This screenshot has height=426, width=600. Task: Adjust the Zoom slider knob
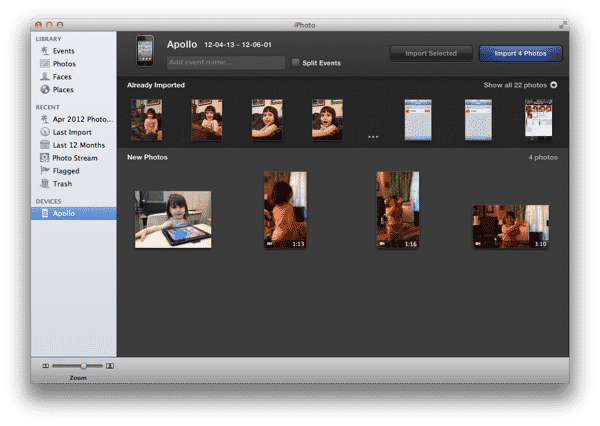point(83,366)
